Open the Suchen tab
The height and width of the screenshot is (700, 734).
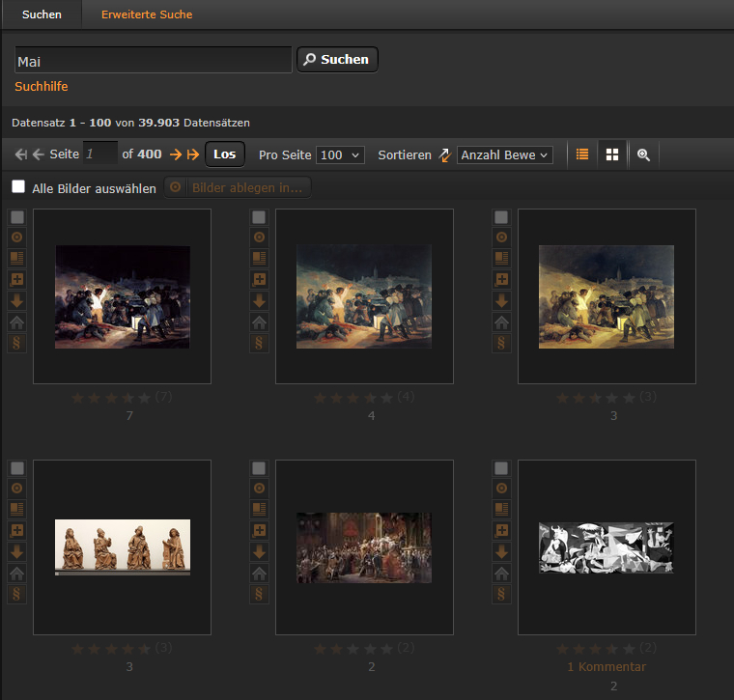point(42,14)
